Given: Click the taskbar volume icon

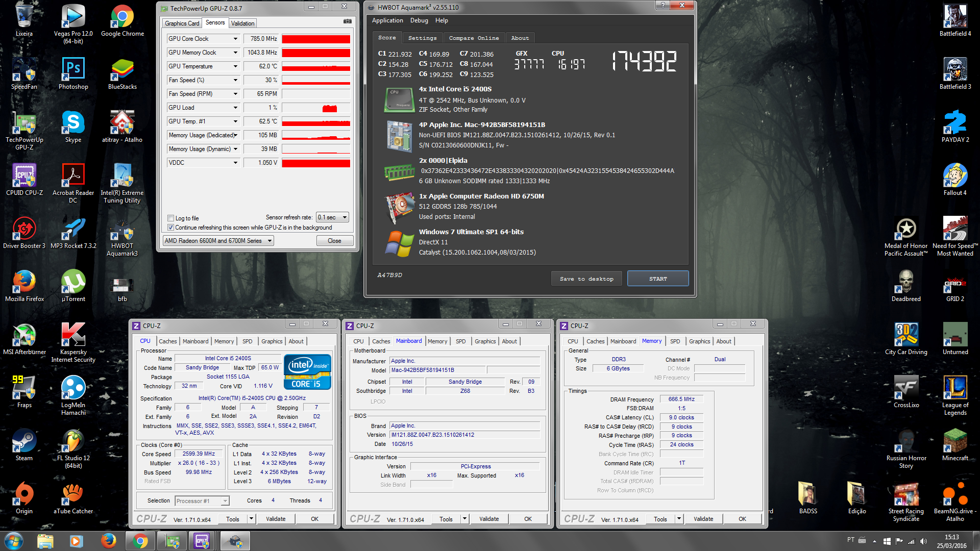Looking at the screenshot, I should coord(923,541).
